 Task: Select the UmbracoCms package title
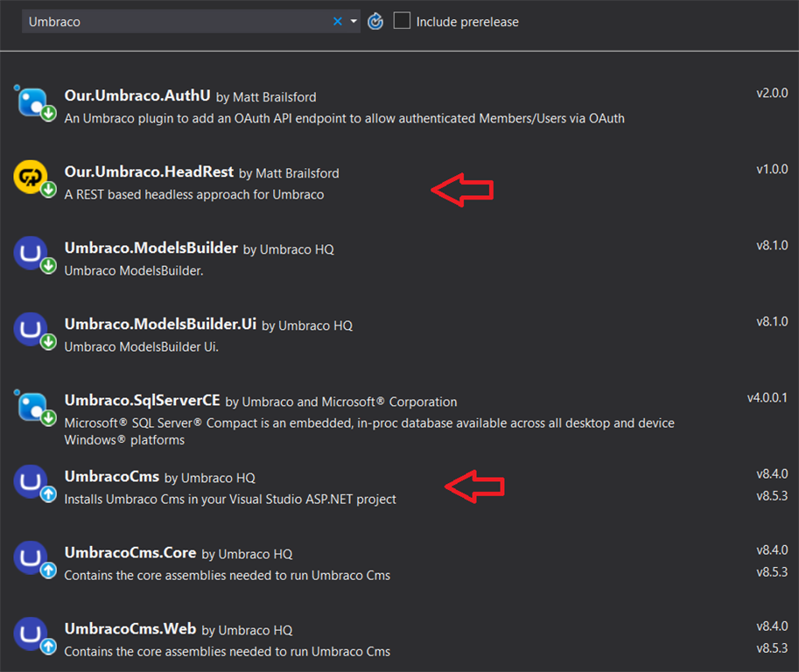coord(112,476)
